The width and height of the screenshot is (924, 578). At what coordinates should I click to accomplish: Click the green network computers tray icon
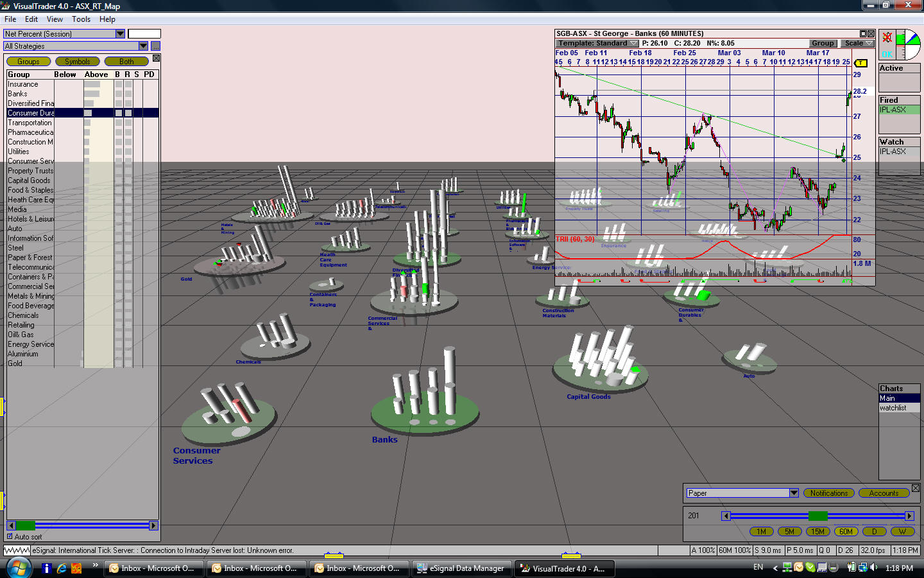pos(787,568)
